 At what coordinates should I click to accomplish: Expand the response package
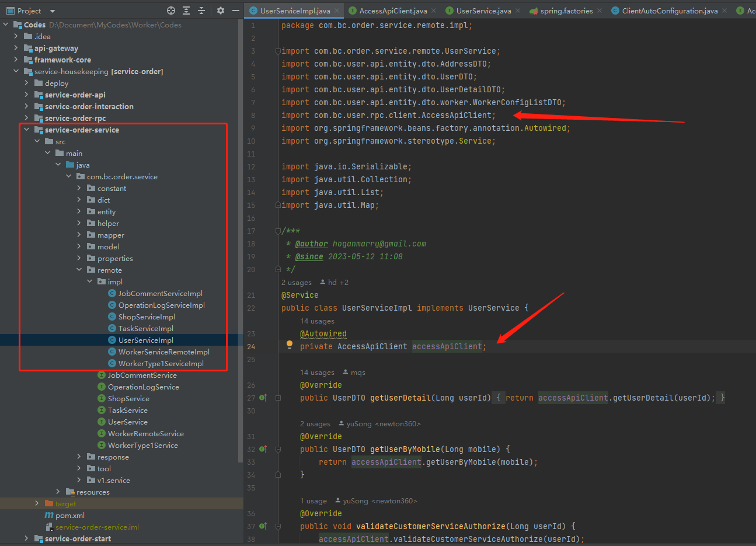79,457
